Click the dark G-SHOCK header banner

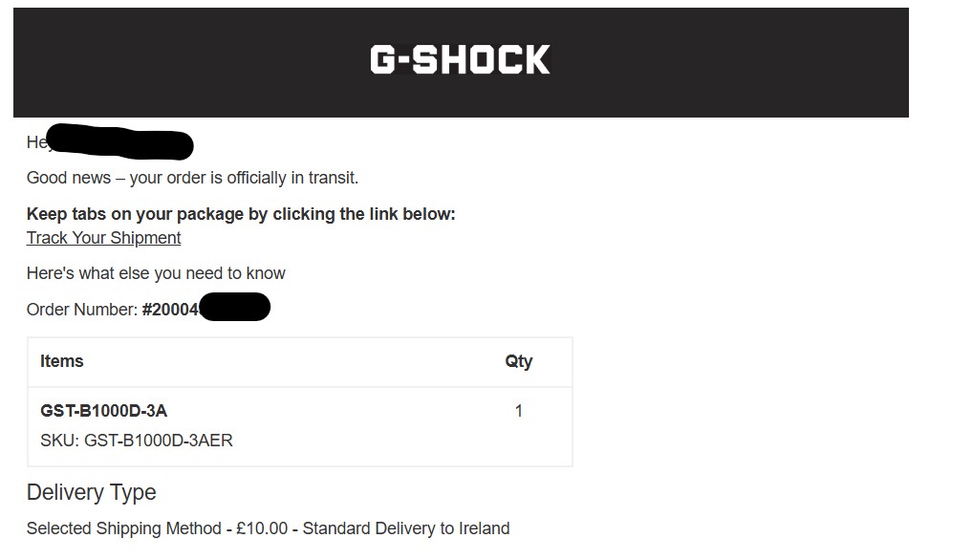(461, 63)
